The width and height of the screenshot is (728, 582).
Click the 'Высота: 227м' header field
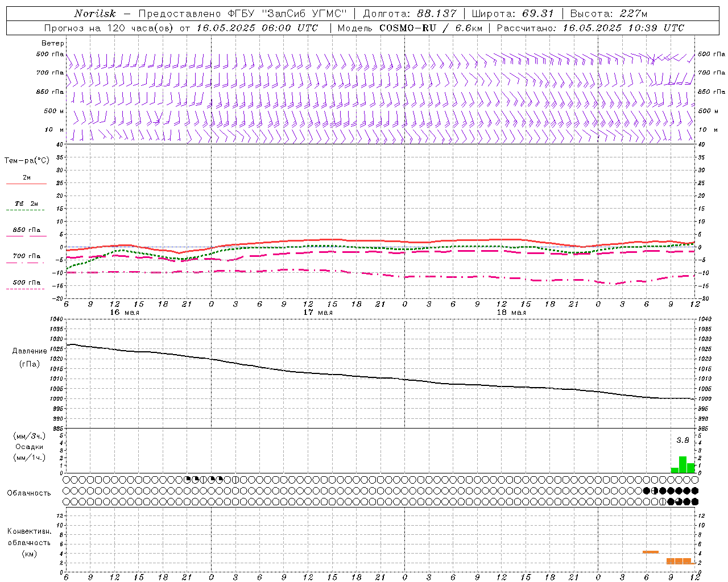(609, 14)
